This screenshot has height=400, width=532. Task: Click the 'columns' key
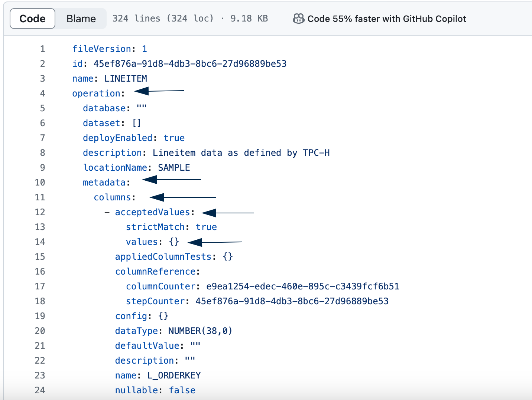pos(112,197)
